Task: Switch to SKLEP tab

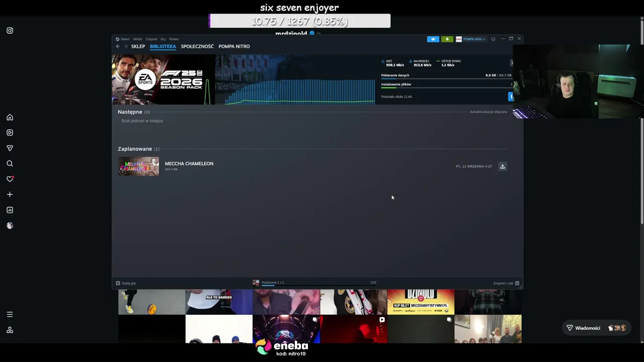Action: (x=138, y=46)
